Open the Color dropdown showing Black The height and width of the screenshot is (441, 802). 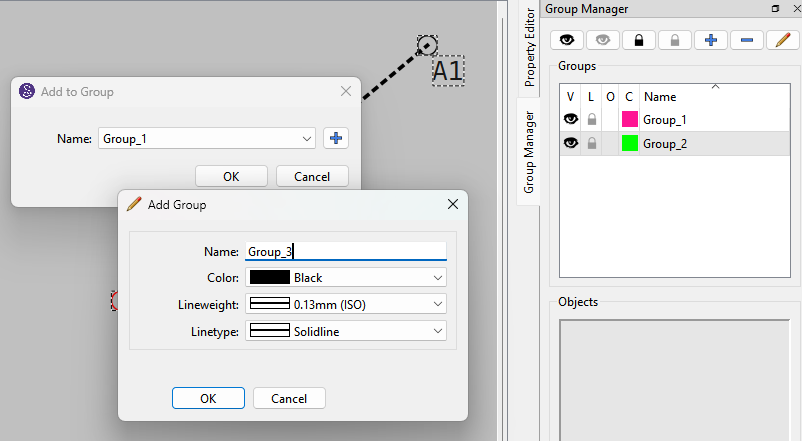(346, 277)
